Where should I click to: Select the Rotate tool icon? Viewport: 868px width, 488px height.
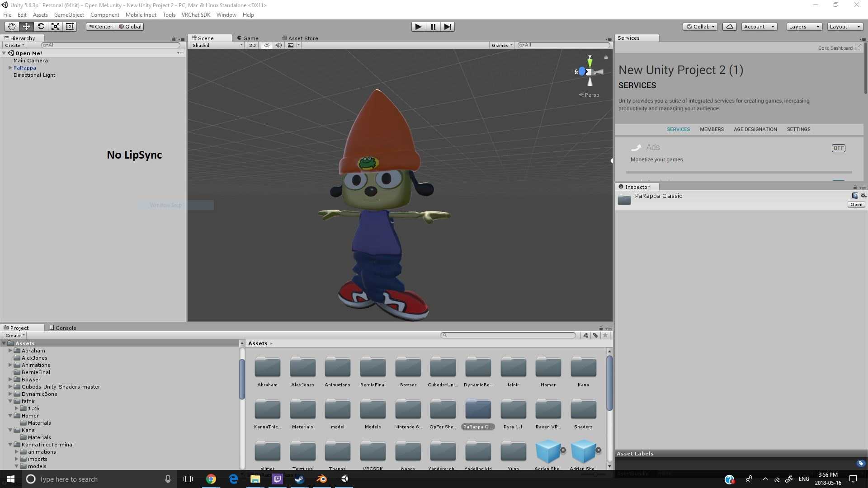(x=41, y=27)
